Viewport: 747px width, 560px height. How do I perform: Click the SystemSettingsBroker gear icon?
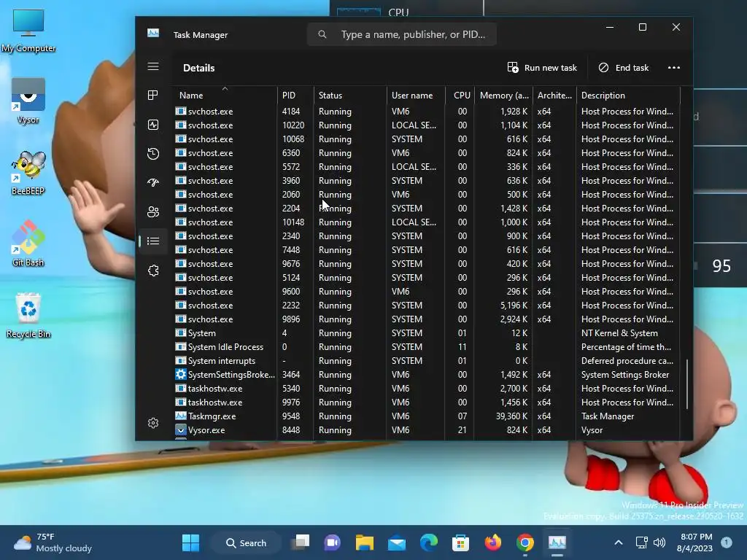[x=181, y=374]
